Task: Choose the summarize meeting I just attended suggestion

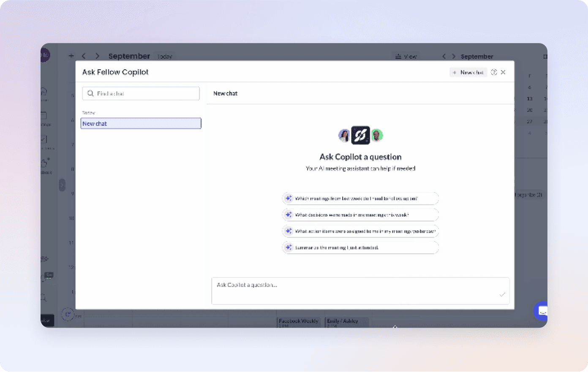Action: [x=360, y=247]
